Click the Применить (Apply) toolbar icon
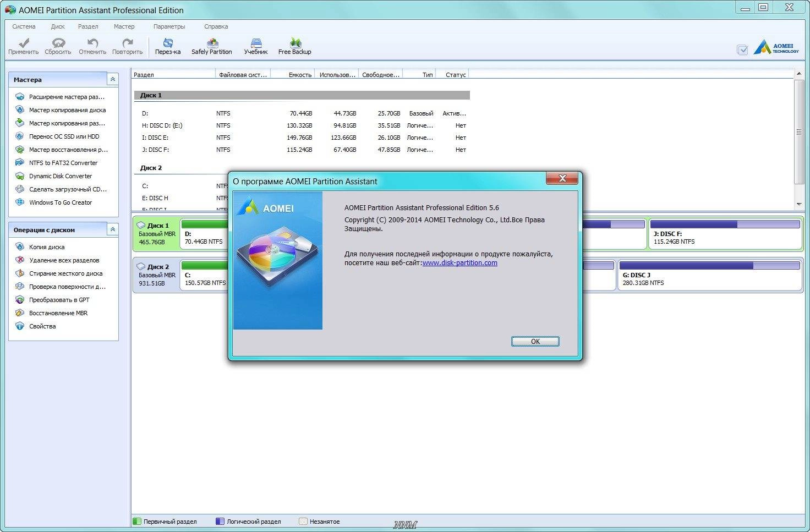This screenshot has height=532, width=810. (x=24, y=46)
